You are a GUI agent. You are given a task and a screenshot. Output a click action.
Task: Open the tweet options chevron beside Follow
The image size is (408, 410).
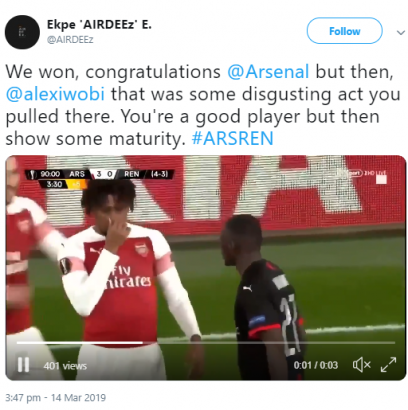pyautogui.click(x=400, y=32)
